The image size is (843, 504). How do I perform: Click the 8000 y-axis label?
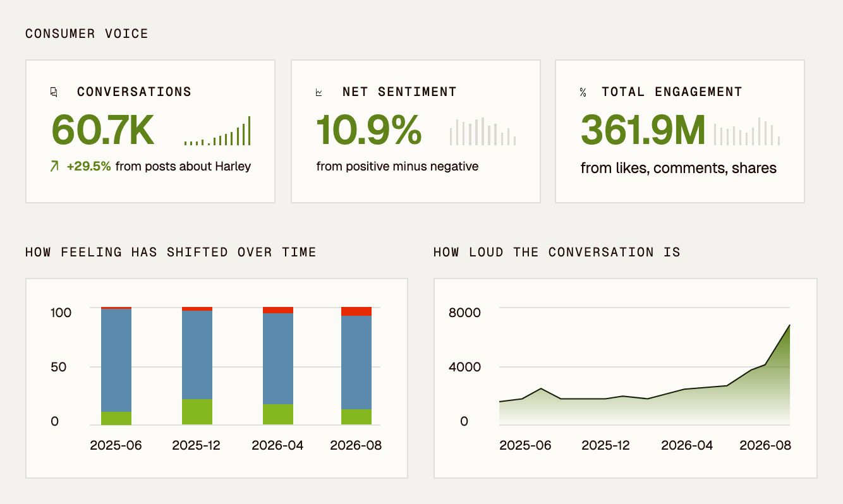[464, 313]
